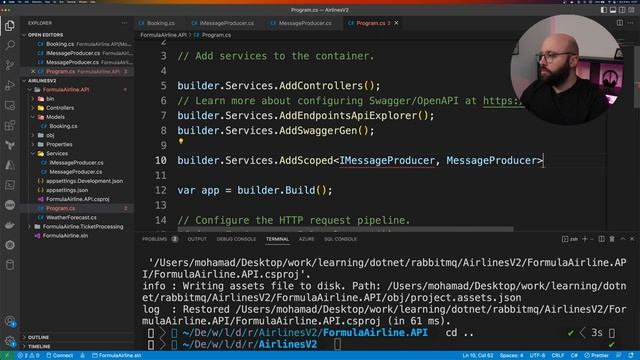Click the FormulaAirline.API breadcrumb

point(163,35)
